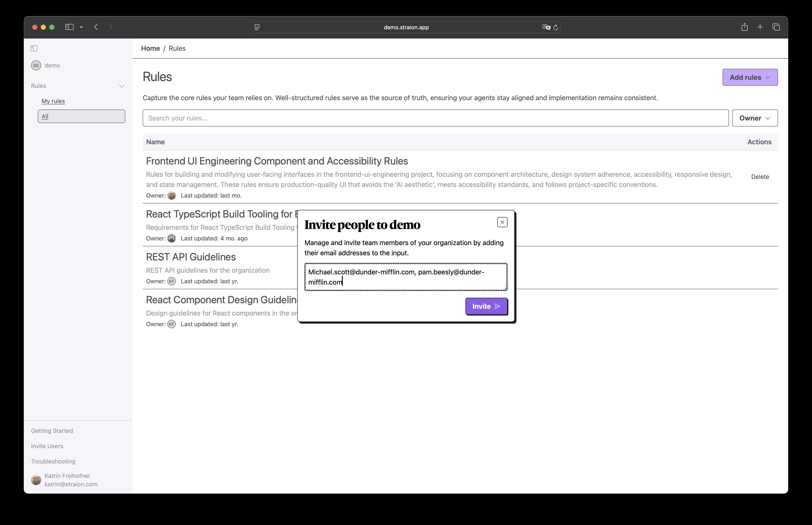Click the Rules breadcrumb
The width and height of the screenshot is (812, 525).
177,48
